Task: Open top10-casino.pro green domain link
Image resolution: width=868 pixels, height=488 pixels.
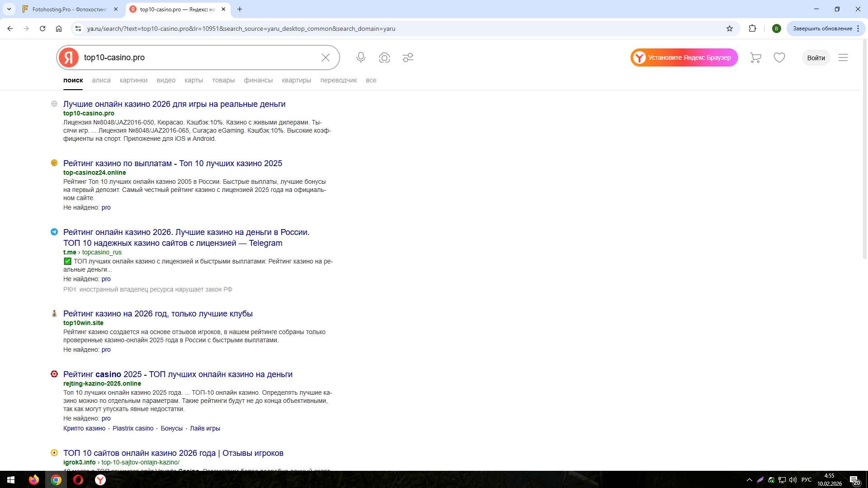Action: coord(89,113)
